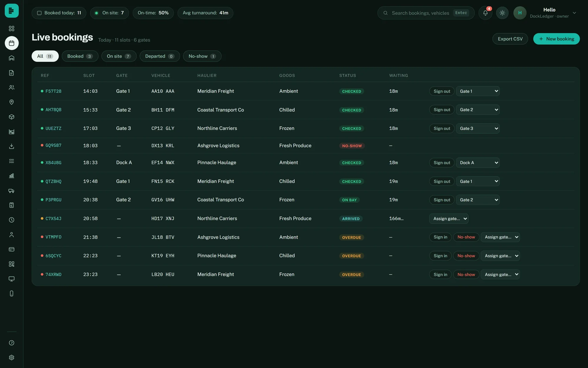Open Gate 3 dropdown for UUEZTZ row
The width and height of the screenshot is (588, 368).
(478, 128)
